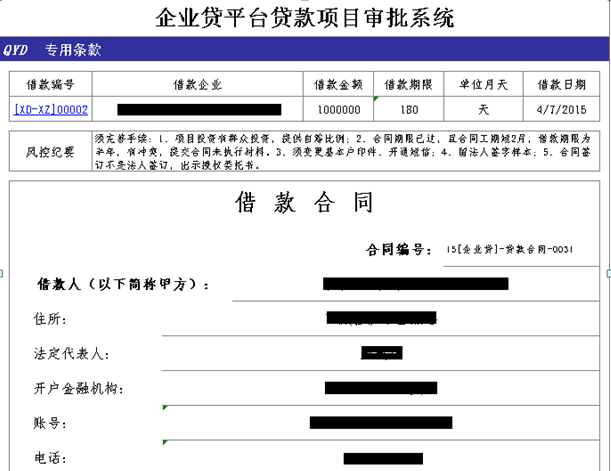Open the [XD-XZ]00002 loan number link
Image resolution: width=611 pixels, height=471 pixels.
point(51,109)
